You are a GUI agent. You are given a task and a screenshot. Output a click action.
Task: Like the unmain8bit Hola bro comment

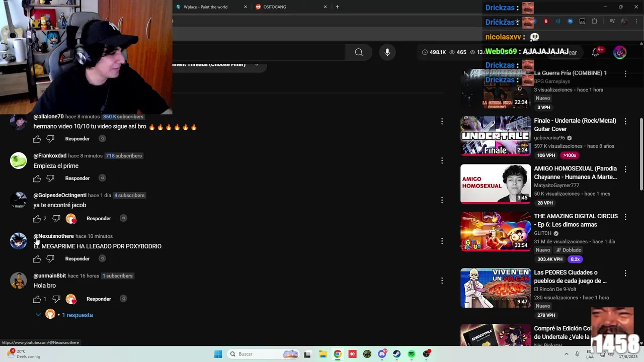click(37, 299)
